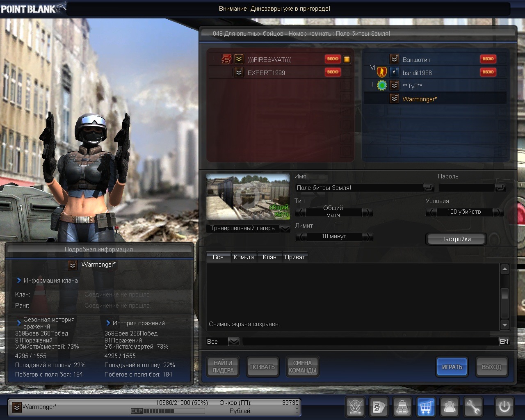Toggle the orange slot marker beside )))FIREWAT(((
The height and width of the screenshot is (420, 525).
point(347,59)
